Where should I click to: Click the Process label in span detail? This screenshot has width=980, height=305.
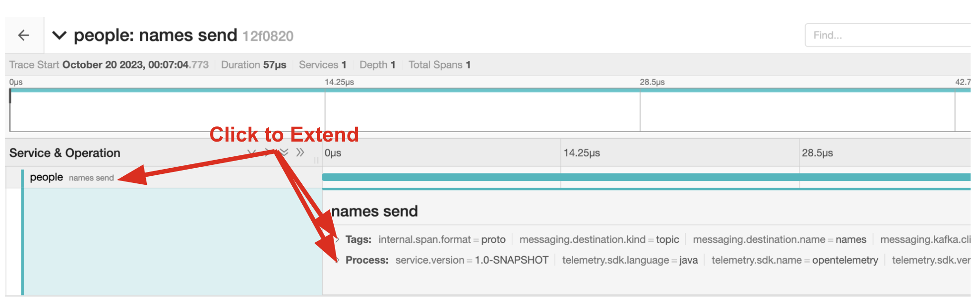pos(366,260)
